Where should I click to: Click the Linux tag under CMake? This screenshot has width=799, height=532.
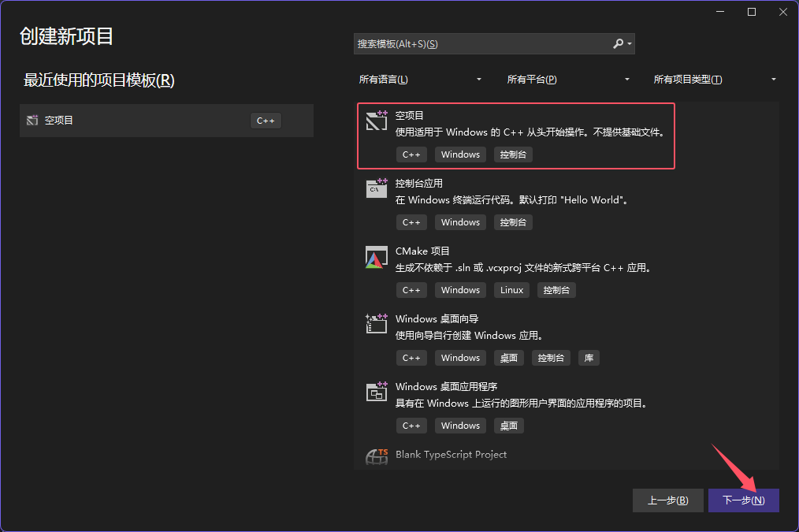[x=511, y=290]
